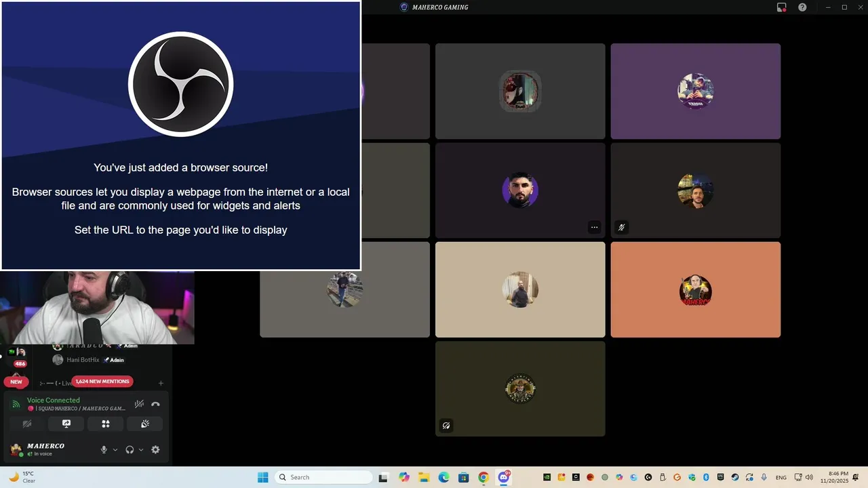Viewport: 868px width, 488px height.
Task: Open File Explorer from the taskbar
Action: pyautogui.click(x=424, y=477)
